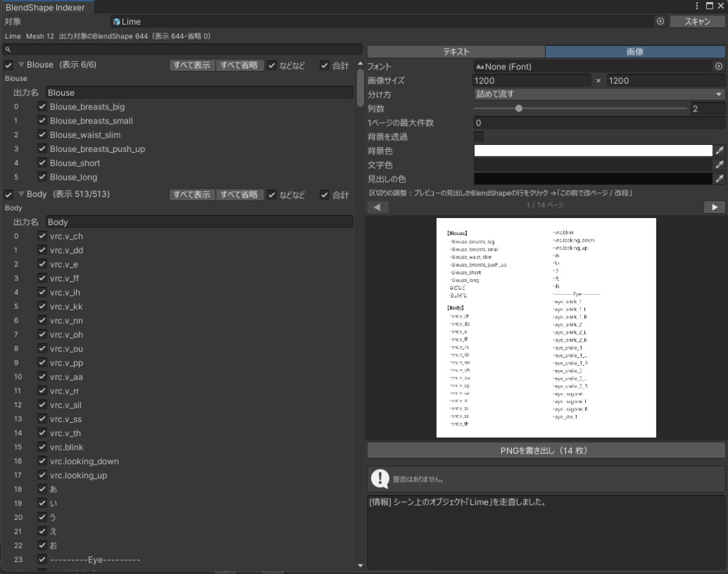728x574 pixels.
Task: Maximize the BlendShape Indexer window
Action: click(710, 6)
